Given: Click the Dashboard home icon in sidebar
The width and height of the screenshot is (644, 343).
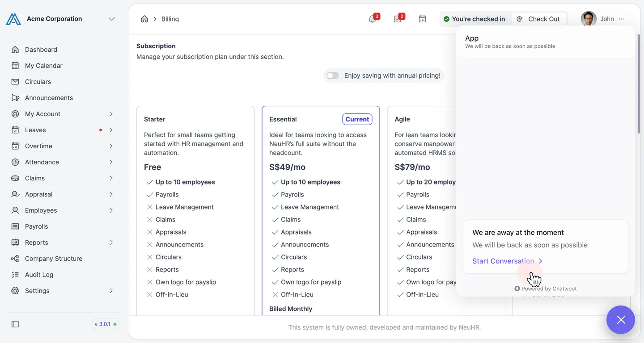Looking at the screenshot, I should [x=15, y=50].
